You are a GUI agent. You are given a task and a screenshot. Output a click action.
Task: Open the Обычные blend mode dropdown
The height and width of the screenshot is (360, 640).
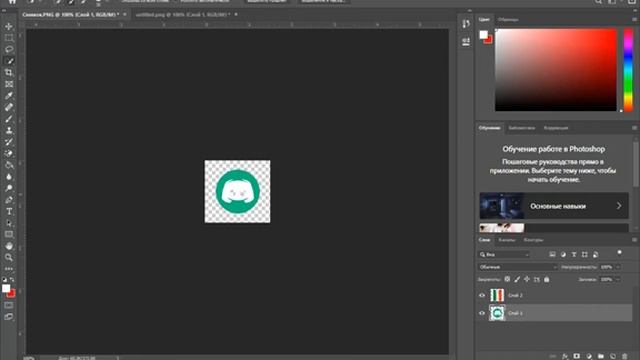518,267
